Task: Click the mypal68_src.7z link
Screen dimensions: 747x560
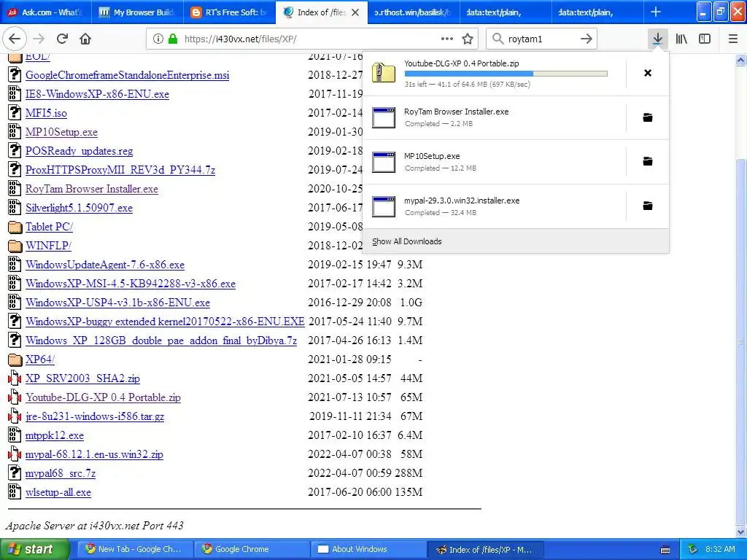Action: click(x=61, y=473)
